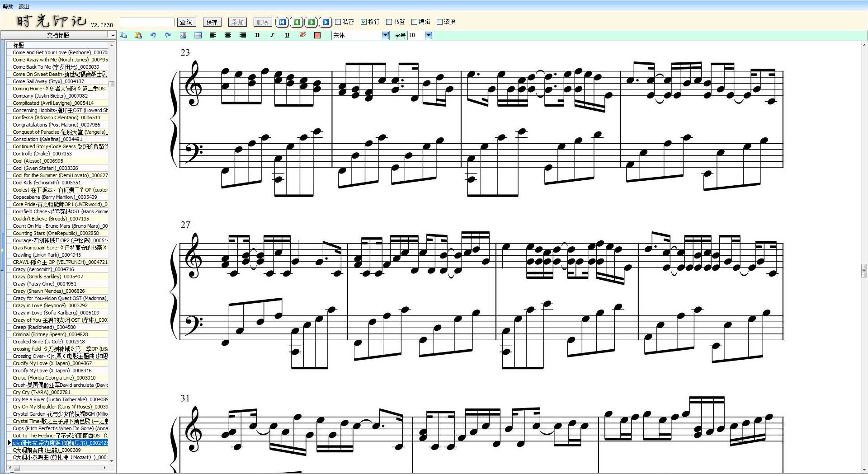
Task: Select Counting Stars (OneRepublic) entry
Action: click(60, 233)
